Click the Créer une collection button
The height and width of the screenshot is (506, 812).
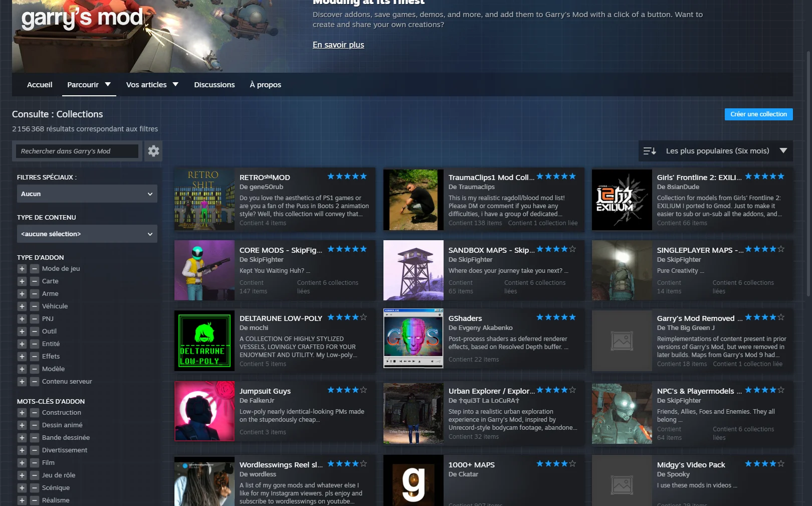pos(758,114)
